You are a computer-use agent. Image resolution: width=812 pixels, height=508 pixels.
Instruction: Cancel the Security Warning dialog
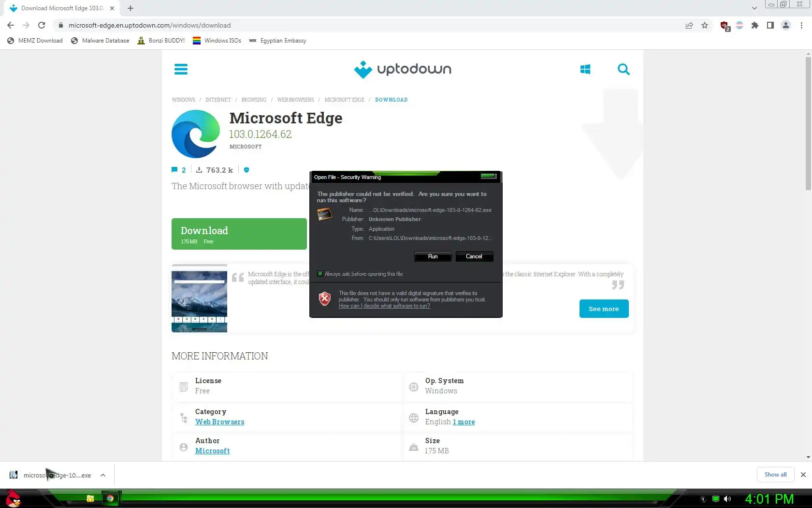(x=474, y=256)
